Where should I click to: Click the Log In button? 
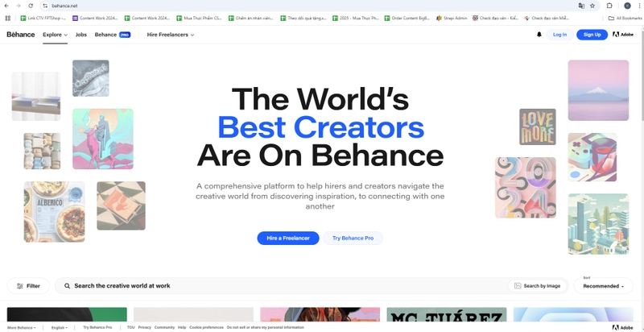[x=559, y=35]
